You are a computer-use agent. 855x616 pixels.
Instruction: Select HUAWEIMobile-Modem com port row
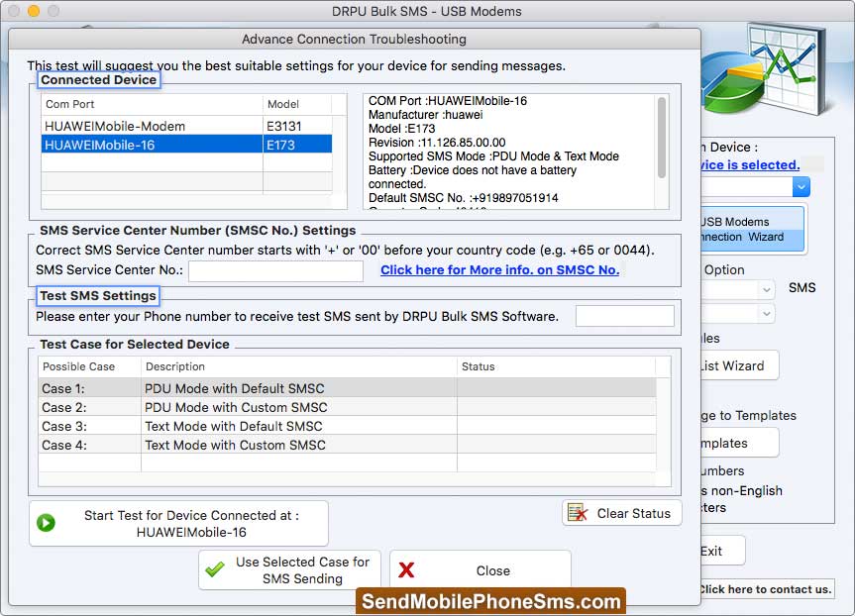point(186,126)
